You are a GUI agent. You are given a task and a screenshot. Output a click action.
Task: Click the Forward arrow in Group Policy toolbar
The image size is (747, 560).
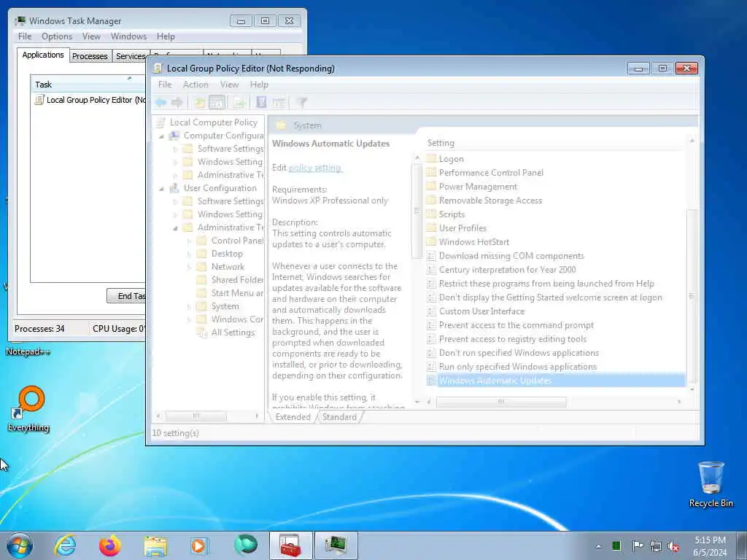(177, 102)
